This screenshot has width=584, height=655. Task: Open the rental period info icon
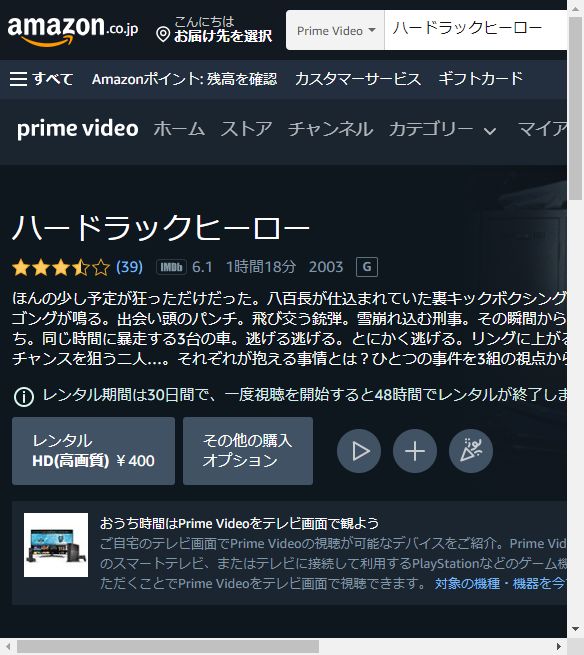(24, 396)
